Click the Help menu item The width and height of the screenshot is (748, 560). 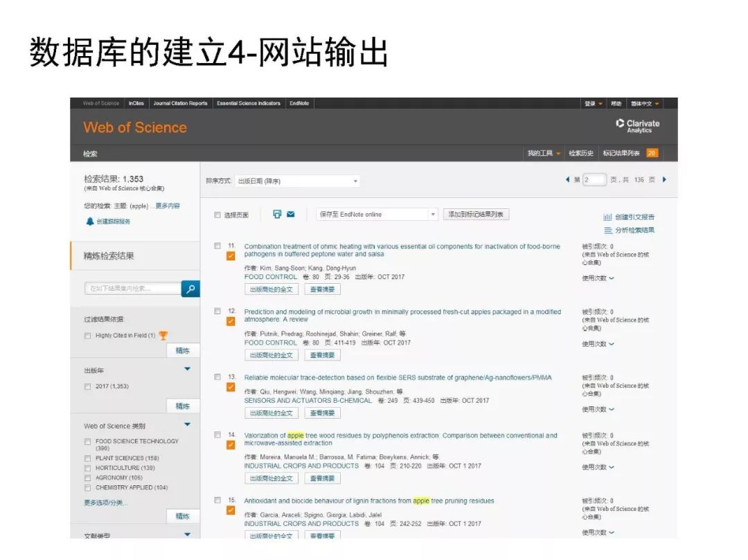616,103
